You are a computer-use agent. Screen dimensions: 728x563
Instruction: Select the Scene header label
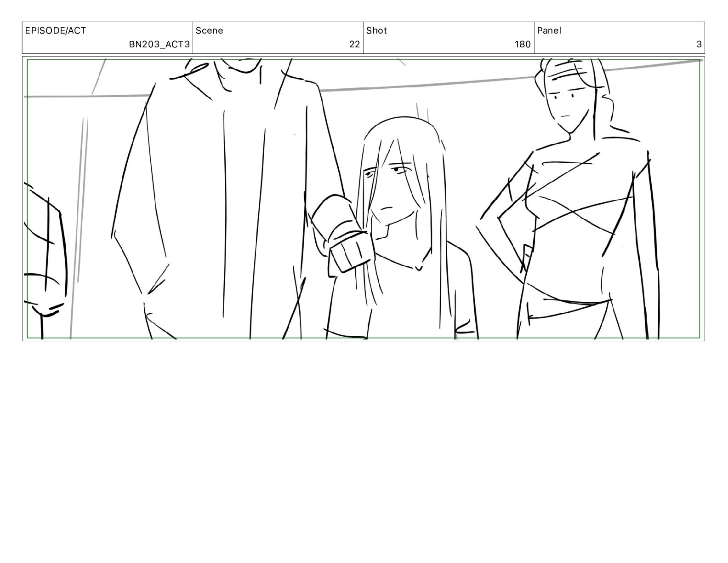pos(210,31)
